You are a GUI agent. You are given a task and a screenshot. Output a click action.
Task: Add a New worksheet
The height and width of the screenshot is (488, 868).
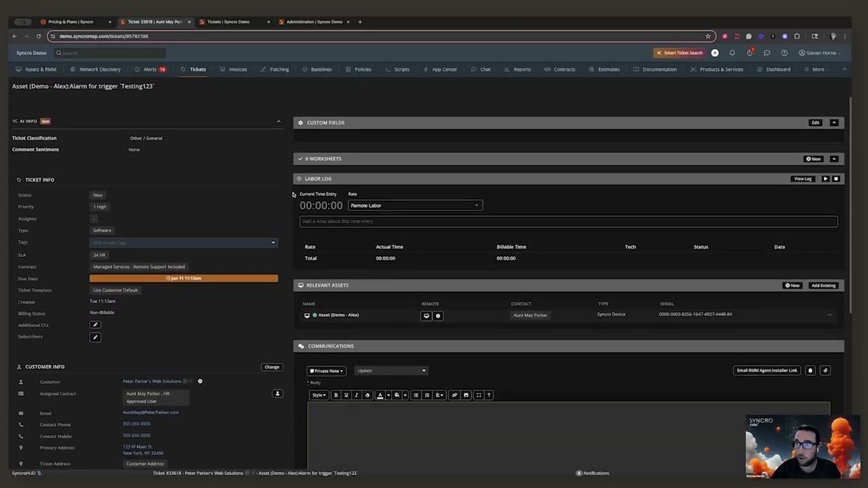coord(813,159)
